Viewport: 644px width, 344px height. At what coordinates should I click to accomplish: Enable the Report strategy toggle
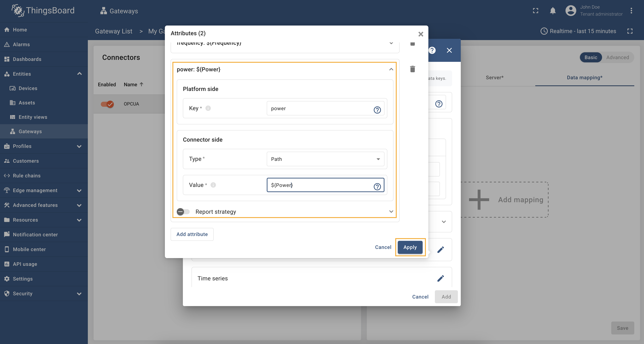point(183,212)
